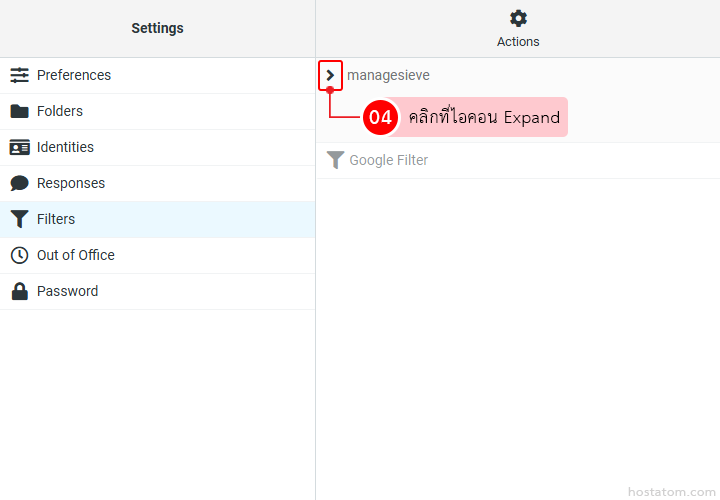This screenshot has width=720, height=500.
Task: Open the Actions menu label
Action: click(x=518, y=42)
